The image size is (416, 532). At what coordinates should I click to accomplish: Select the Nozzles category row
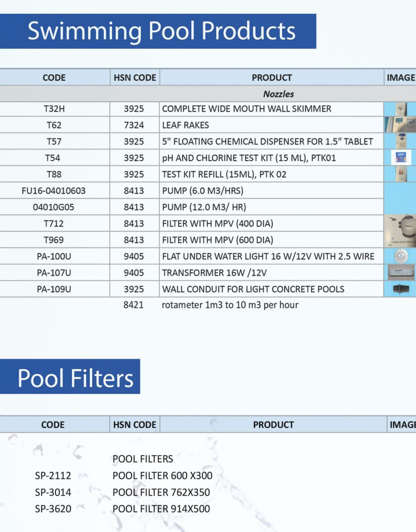[x=278, y=94]
